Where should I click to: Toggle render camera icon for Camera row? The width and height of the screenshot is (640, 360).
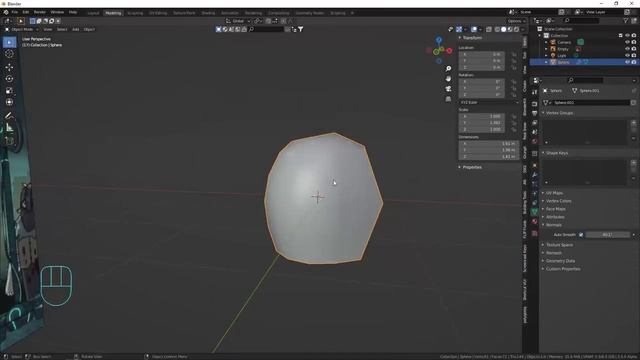[x=634, y=42]
